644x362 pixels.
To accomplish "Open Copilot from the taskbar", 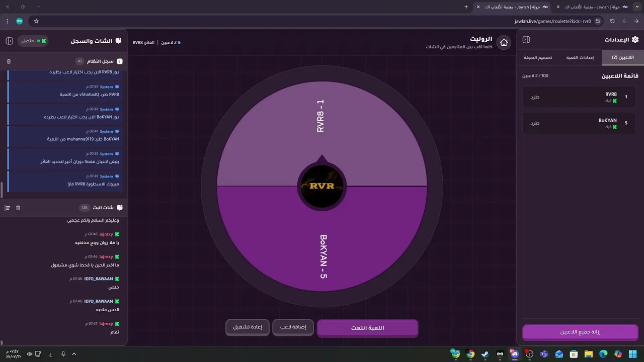I will tap(618, 354).
